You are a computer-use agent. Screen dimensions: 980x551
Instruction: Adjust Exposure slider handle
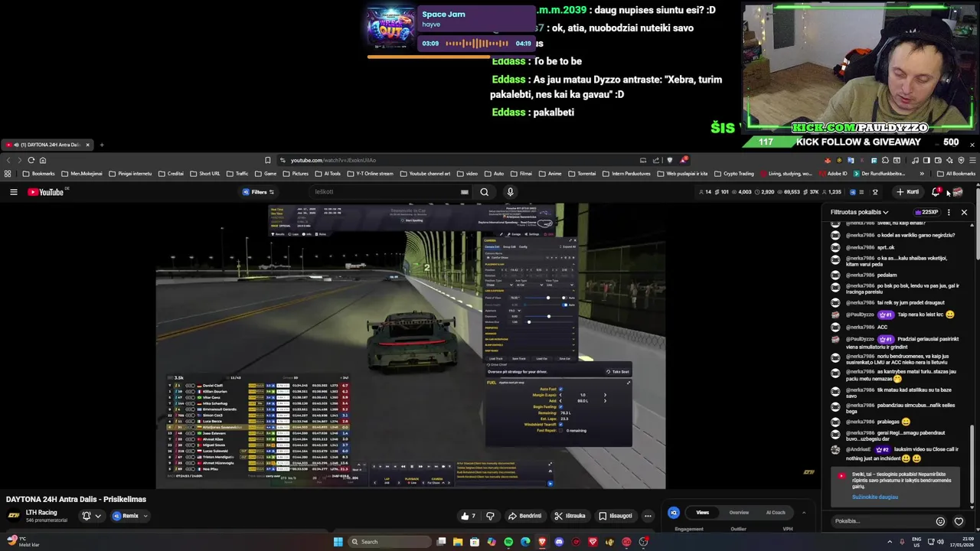click(x=549, y=316)
